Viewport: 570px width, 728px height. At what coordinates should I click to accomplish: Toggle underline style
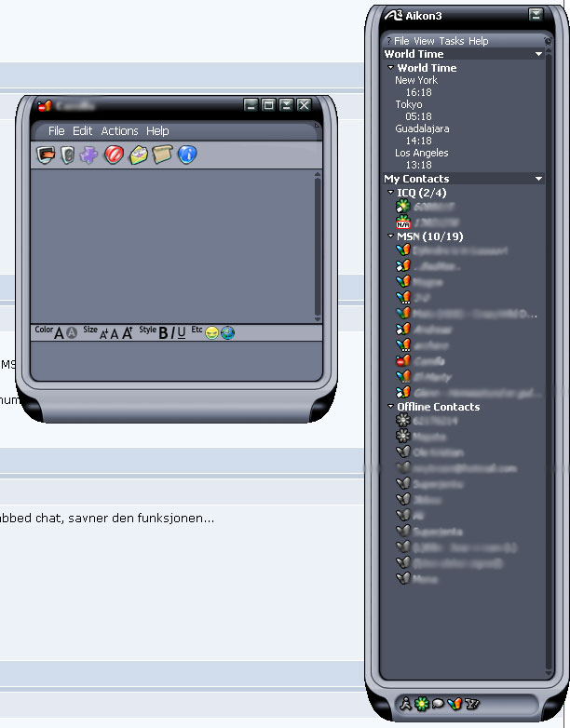point(182,333)
